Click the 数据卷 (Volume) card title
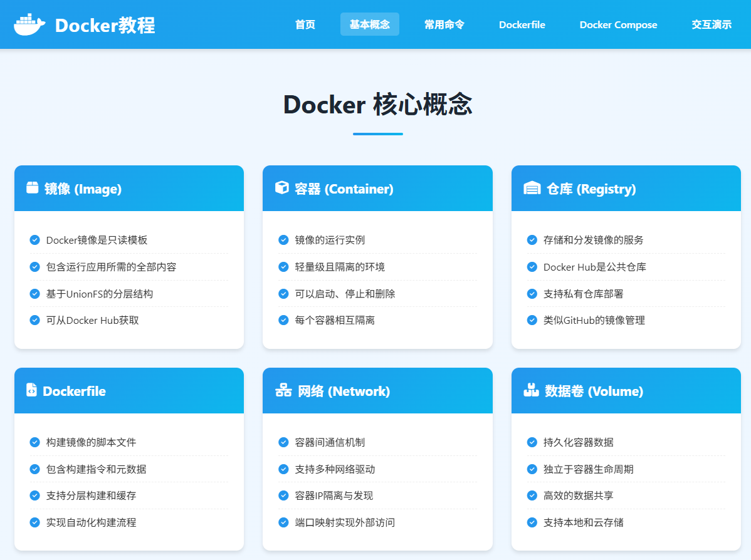Screen dimensions: 751x560 (x=594, y=391)
